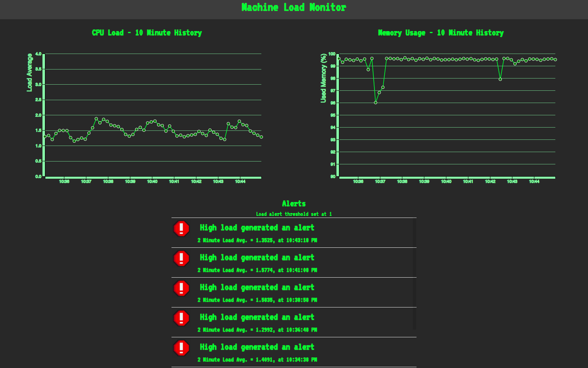Click the Load Average y-axis label
Viewport: 588px width, 368px height.
(x=29, y=72)
